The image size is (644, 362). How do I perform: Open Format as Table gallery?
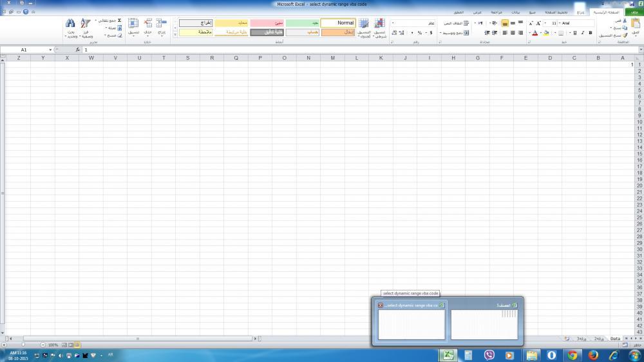pyautogui.click(x=363, y=28)
